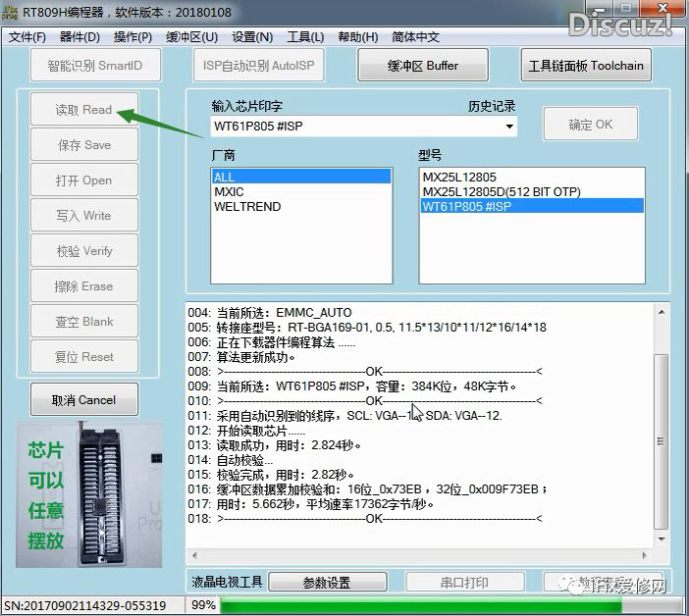Click log horizontal scrollbar right arrow
The height and width of the screenshot is (616, 689).
pyautogui.click(x=645, y=555)
